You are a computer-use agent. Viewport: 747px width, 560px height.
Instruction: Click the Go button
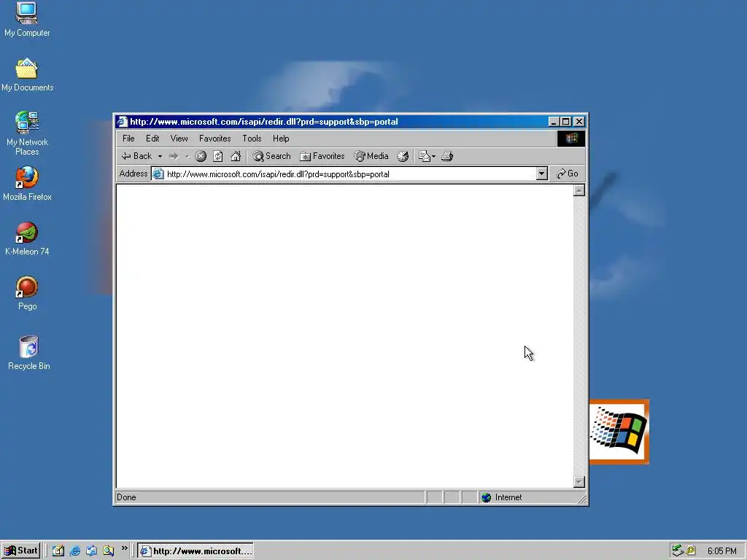(568, 174)
